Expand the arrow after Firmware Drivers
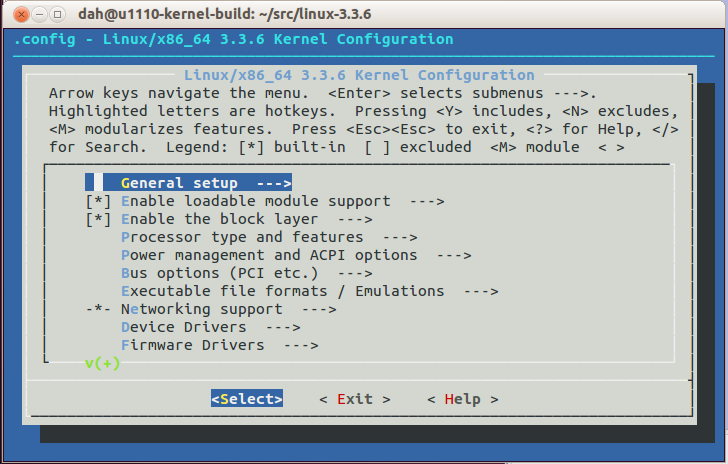The width and height of the screenshot is (728, 464). (x=301, y=345)
